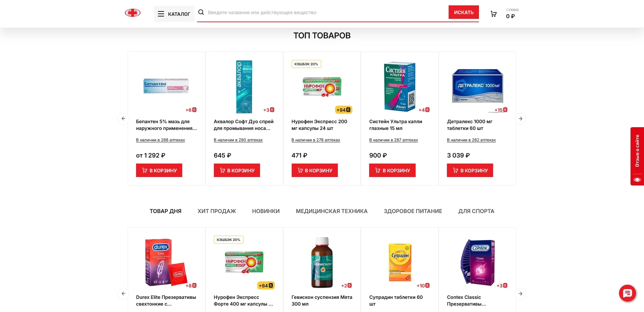
Task: Select the Медицинская техника tab
Action: (331, 211)
